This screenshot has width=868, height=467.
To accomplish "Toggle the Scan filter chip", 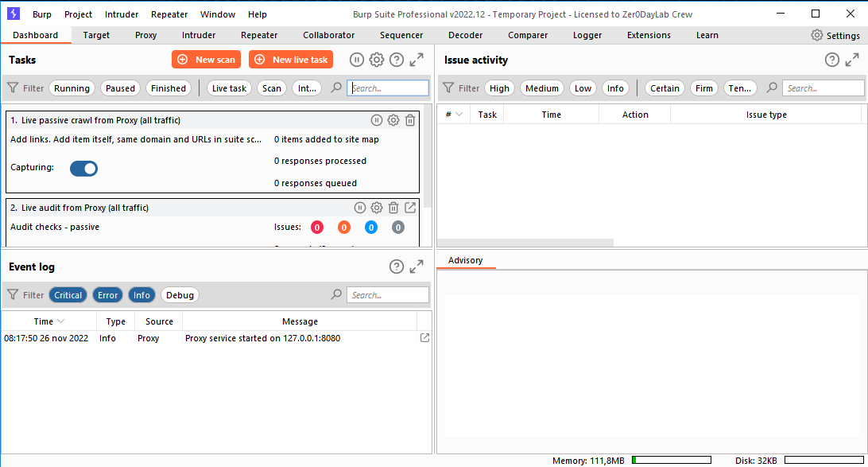I will [272, 88].
